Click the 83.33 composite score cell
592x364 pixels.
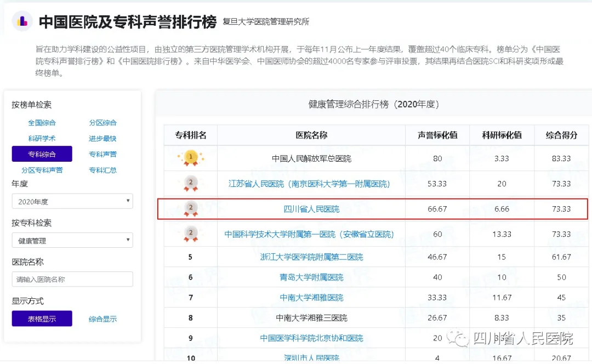561,158
